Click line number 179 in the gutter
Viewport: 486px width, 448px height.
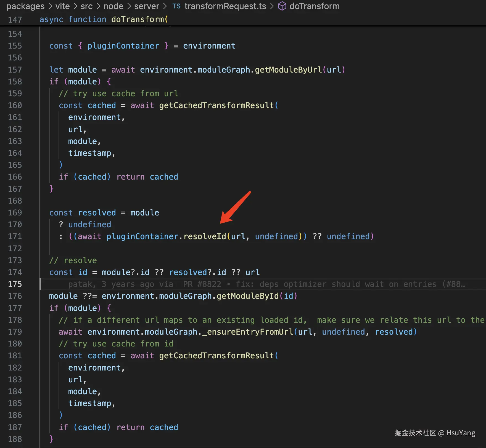15,332
